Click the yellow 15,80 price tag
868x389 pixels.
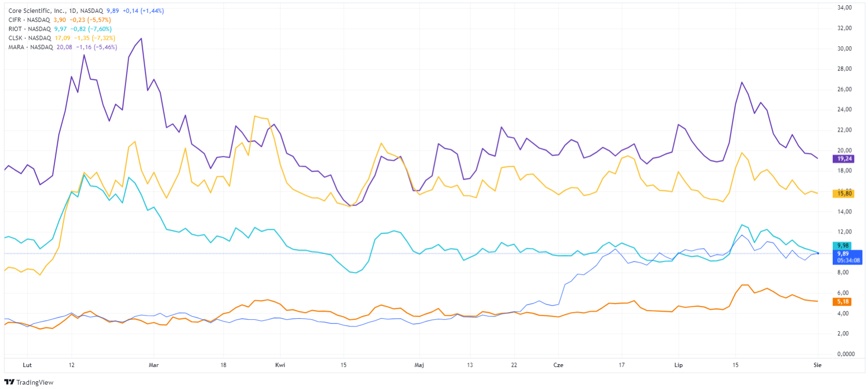[844, 194]
